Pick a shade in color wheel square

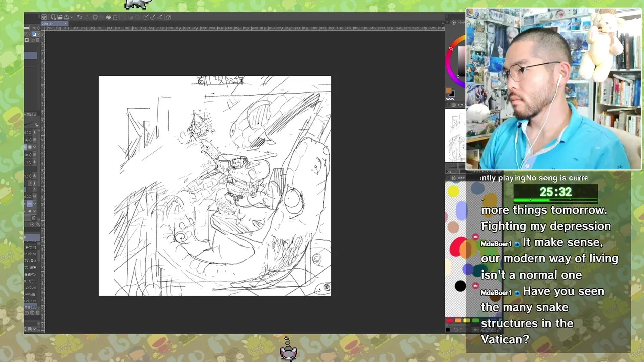tap(462, 60)
